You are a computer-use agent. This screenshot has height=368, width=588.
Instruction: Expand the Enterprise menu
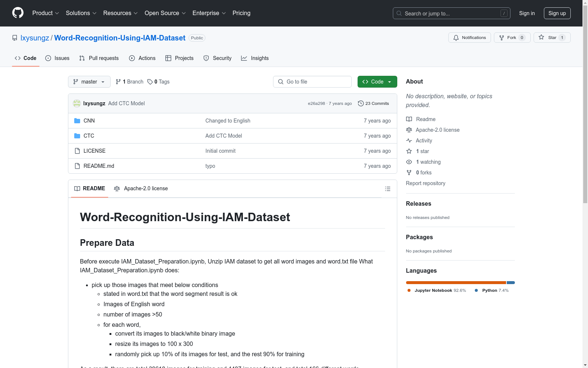click(209, 13)
